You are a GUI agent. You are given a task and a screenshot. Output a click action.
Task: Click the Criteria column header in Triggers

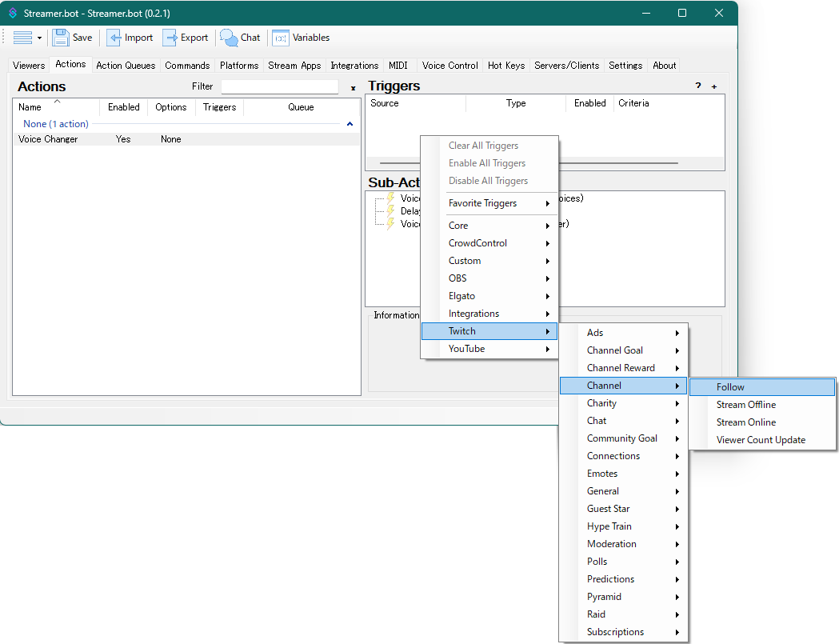[669, 102]
